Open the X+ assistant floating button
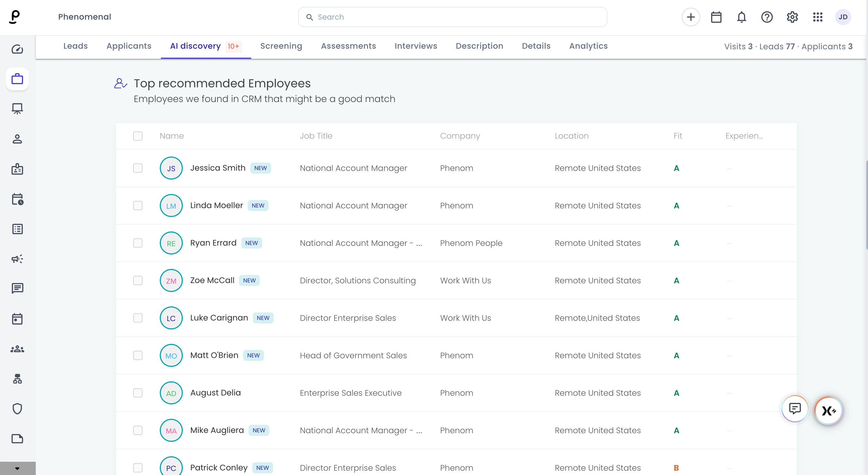 point(828,410)
